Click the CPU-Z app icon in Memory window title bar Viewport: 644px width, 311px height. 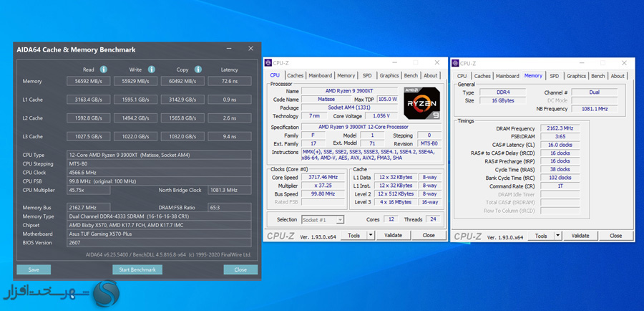455,63
